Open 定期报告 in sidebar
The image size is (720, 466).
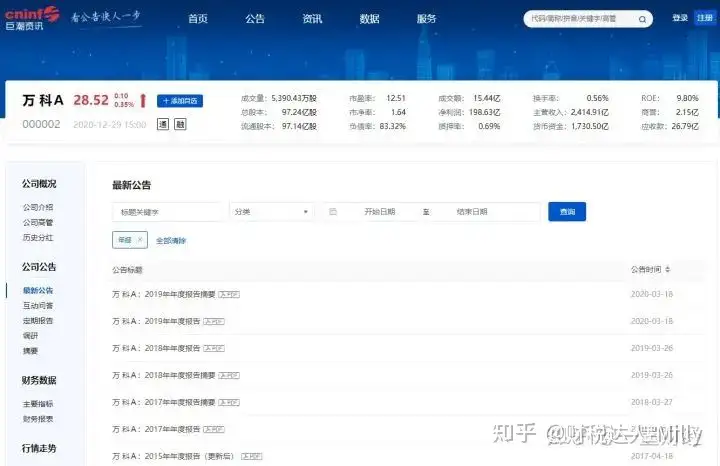point(38,321)
